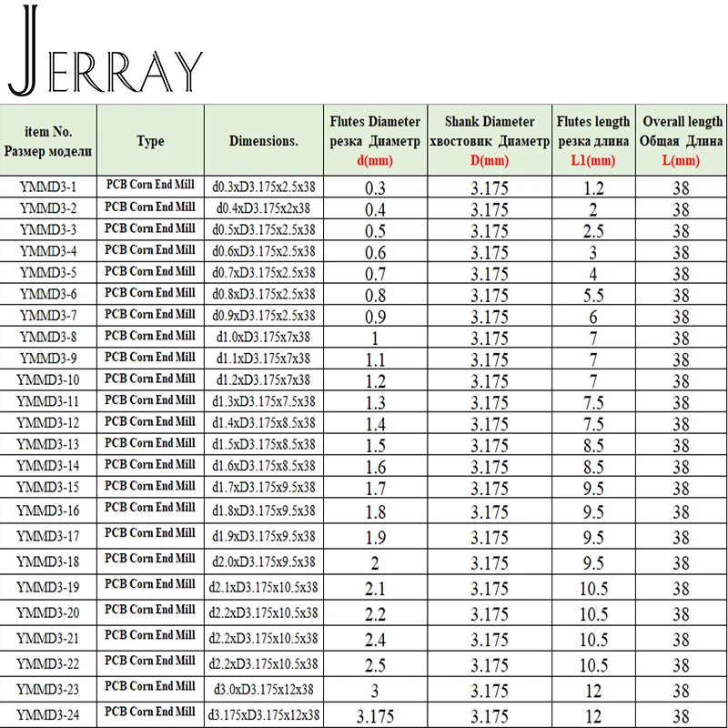The image size is (728, 728).
Task: Select item cell YMMD3-5
Action: (48, 272)
